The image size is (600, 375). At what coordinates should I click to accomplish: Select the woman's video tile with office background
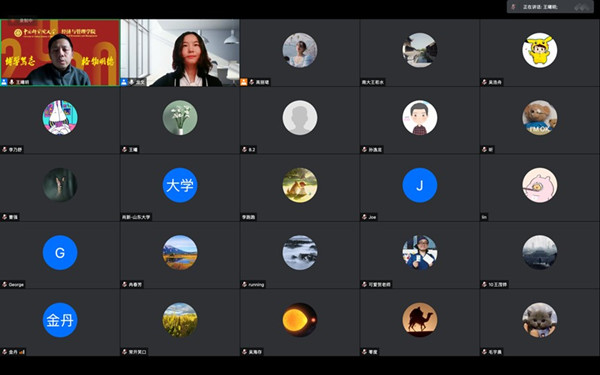coord(180,52)
